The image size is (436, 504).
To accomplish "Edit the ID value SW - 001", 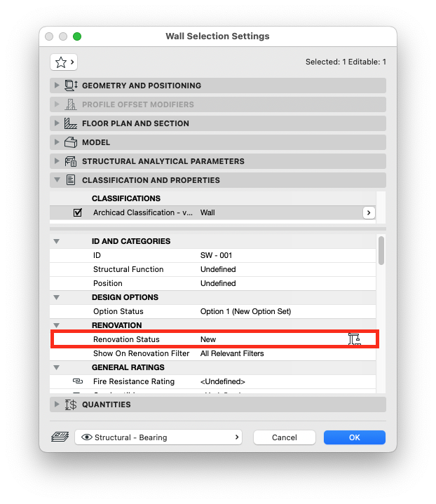I will click(x=216, y=255).
